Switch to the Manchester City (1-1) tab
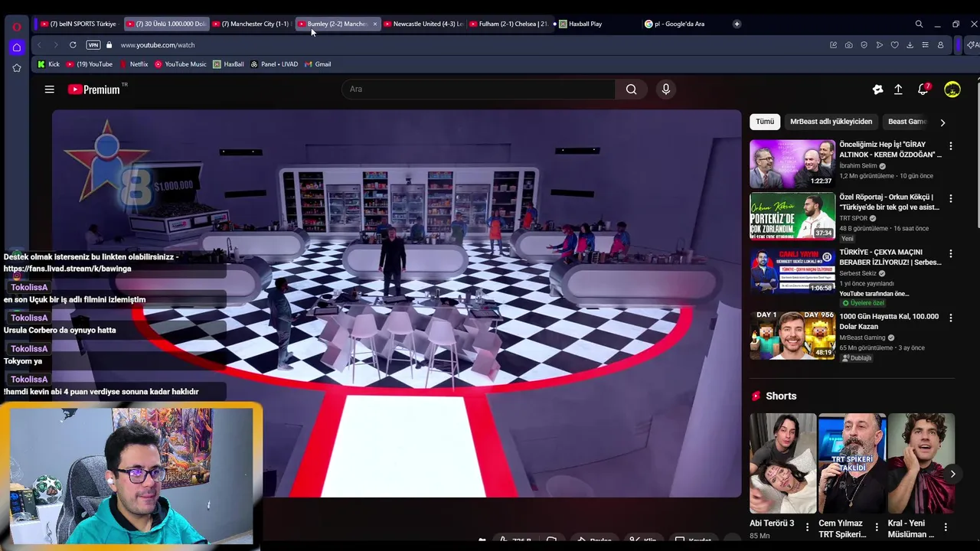Viewport: 980px width, 551px height. (x=251, y=24)
